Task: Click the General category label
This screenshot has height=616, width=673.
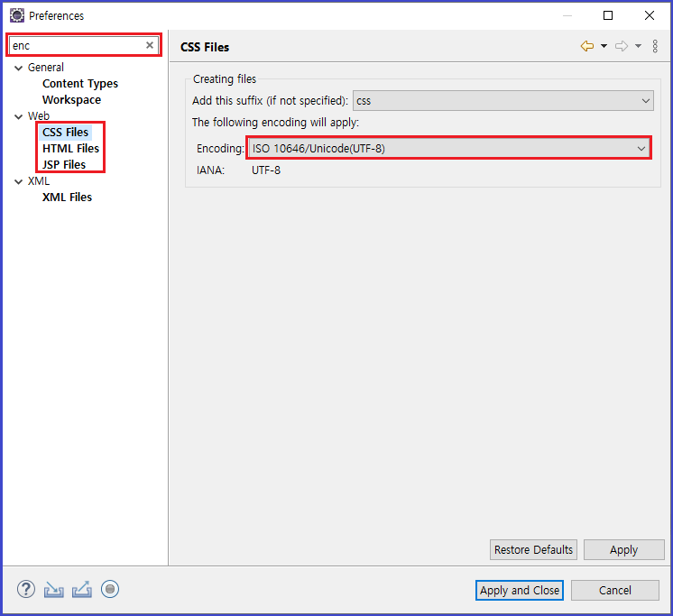Action: [x=45, y=68]
